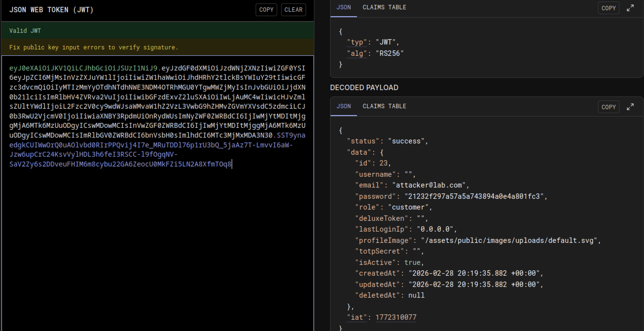
Task: Click the "typ" claim key in header
Action: coord(357,42)
